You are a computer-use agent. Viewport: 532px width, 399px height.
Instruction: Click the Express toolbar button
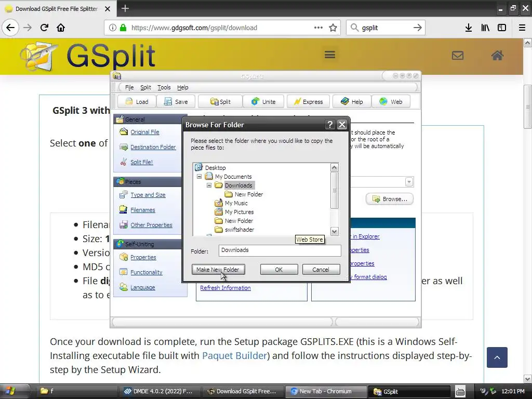click(308, 101)
